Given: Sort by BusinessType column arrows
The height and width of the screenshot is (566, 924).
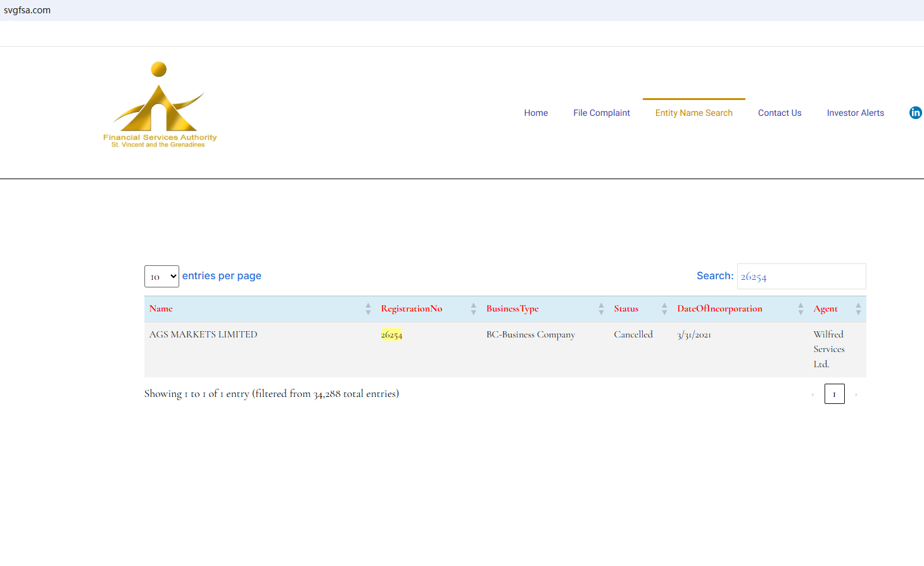Looking at the screenshot, I should tap(601, 309).
